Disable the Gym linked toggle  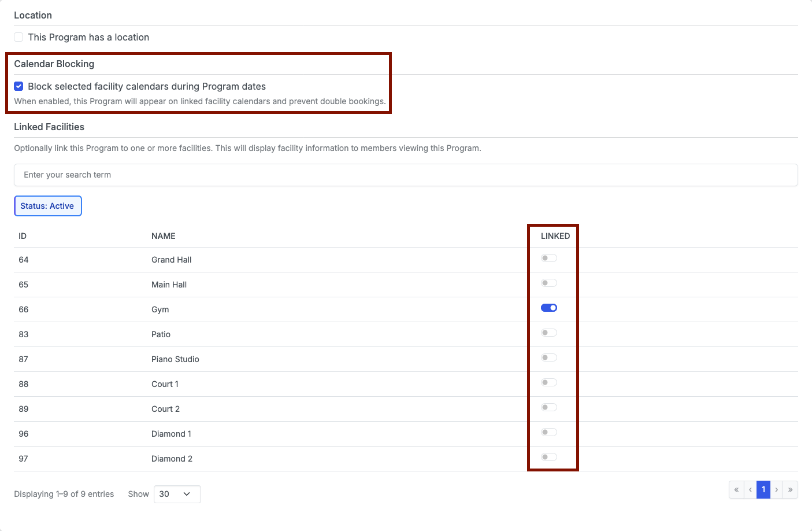coord(549,308)
